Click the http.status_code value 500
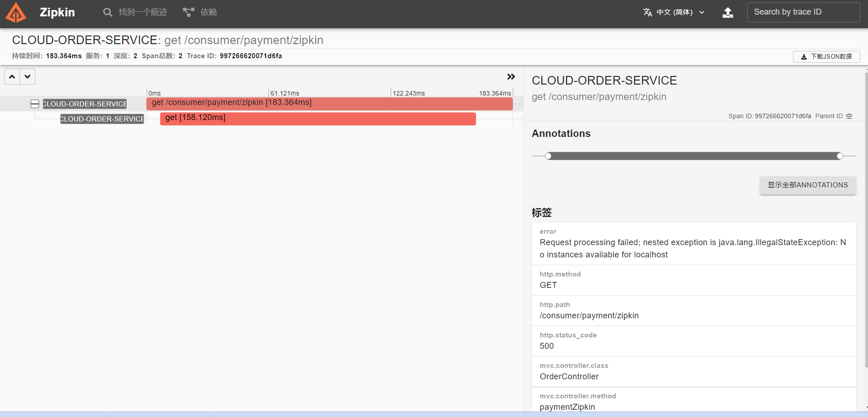The height and width of the screenshot is (417, 868). [547, 346]
